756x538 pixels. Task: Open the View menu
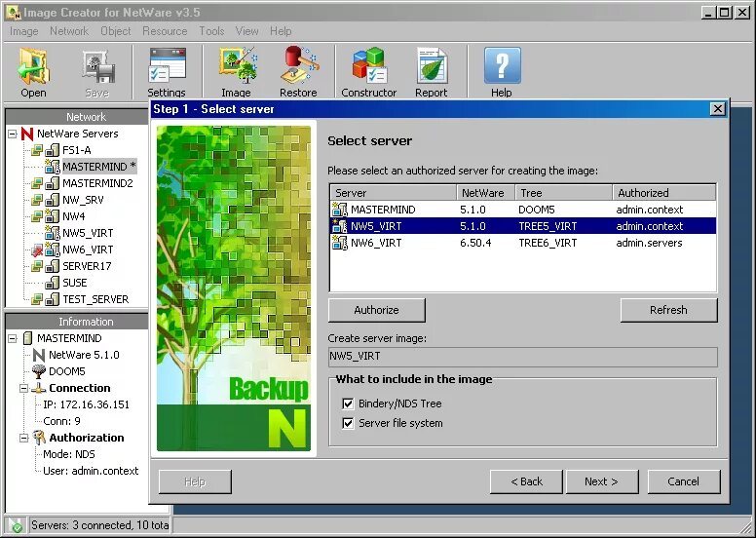(246, 31)
